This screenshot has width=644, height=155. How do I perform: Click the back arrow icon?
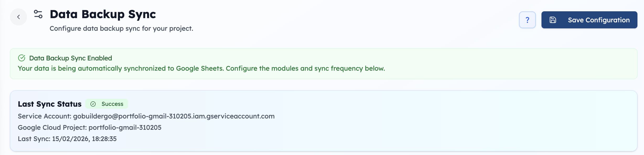coord(18,17)
